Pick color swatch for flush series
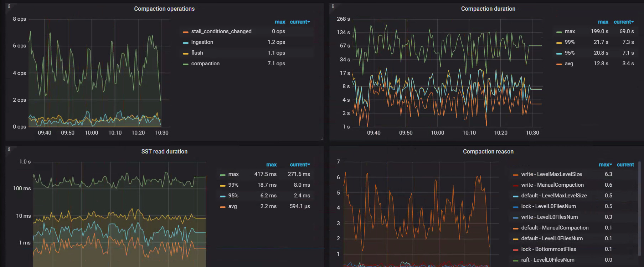Viewport: 644px width, 267px height. [185, 54]
